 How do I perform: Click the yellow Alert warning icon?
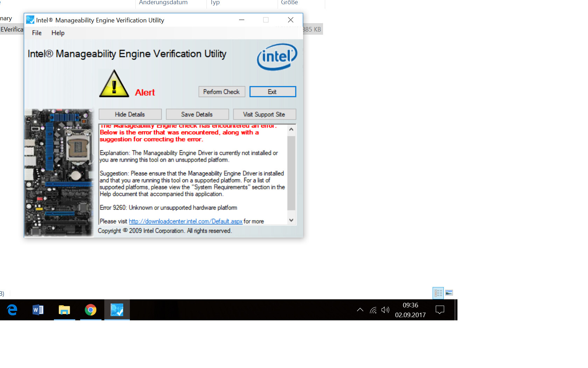114,84
